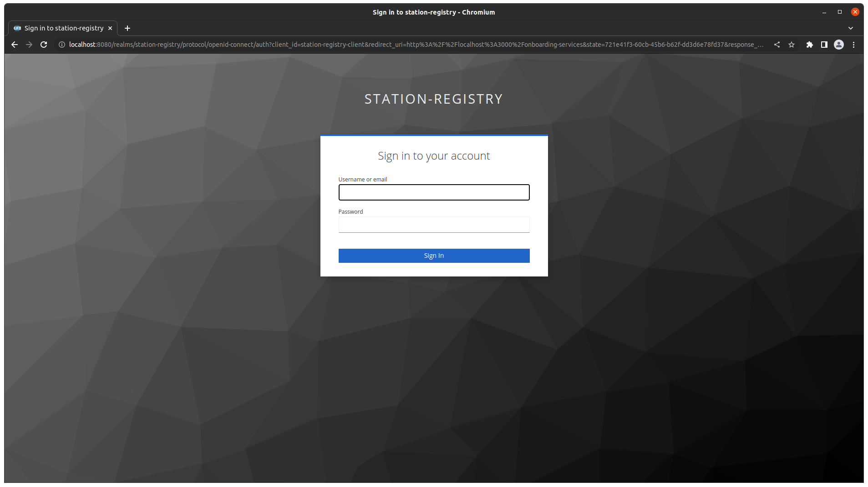
Task: Open the Extensions puzzle icon
Action: (809, 45)
